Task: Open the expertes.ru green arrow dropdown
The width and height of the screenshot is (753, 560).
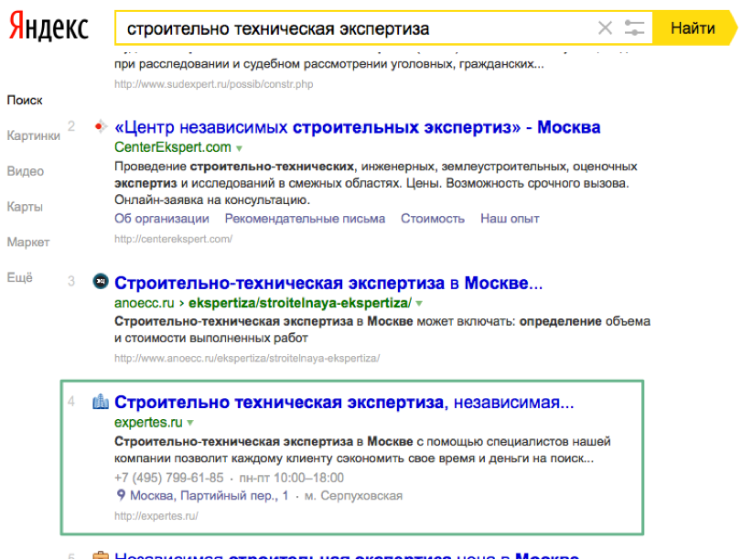Action: (x=190, y=423)
